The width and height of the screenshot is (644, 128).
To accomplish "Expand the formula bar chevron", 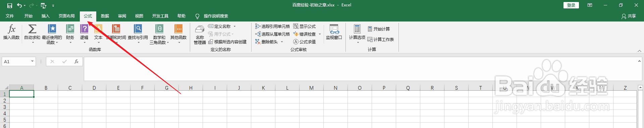I will pyautogui.click(x=639, y=61).
